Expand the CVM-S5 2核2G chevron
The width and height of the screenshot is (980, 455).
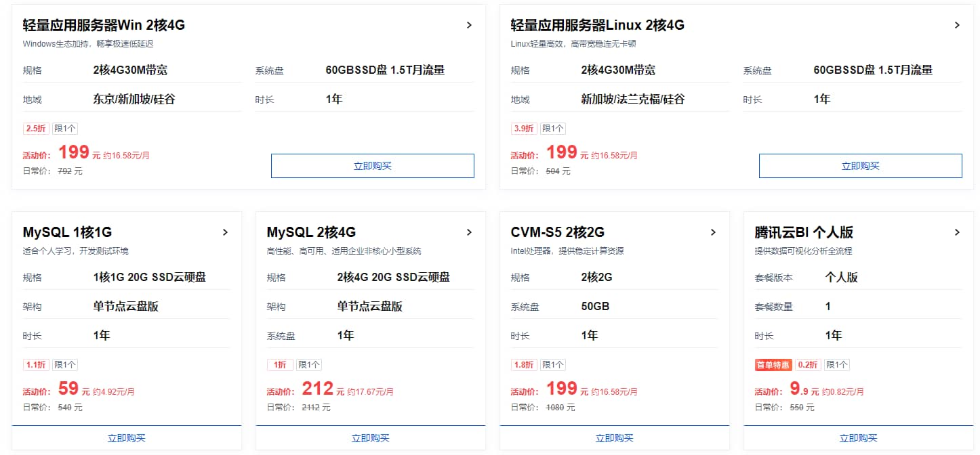[x=713, y=232]
